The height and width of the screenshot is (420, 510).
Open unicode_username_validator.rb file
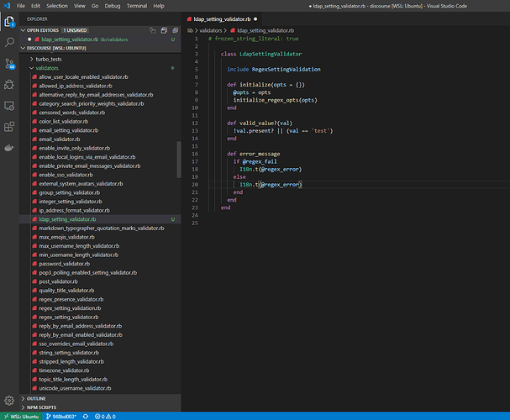coord(75,388)
